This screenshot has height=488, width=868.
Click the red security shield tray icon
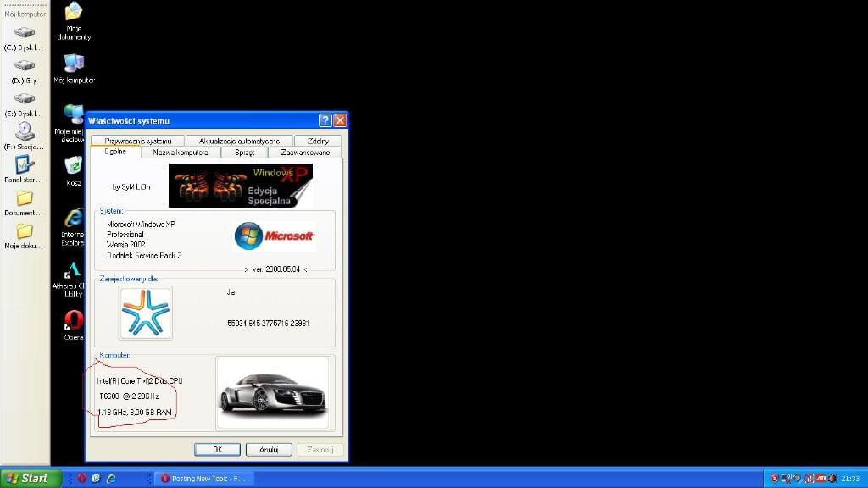pyautogui.click(x=774, y=478)
